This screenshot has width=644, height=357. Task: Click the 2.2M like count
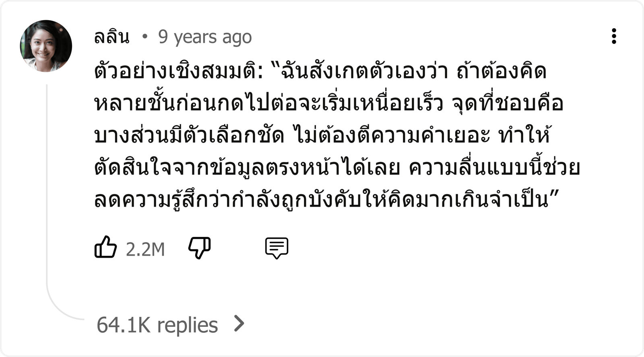[x=145, y=249]
